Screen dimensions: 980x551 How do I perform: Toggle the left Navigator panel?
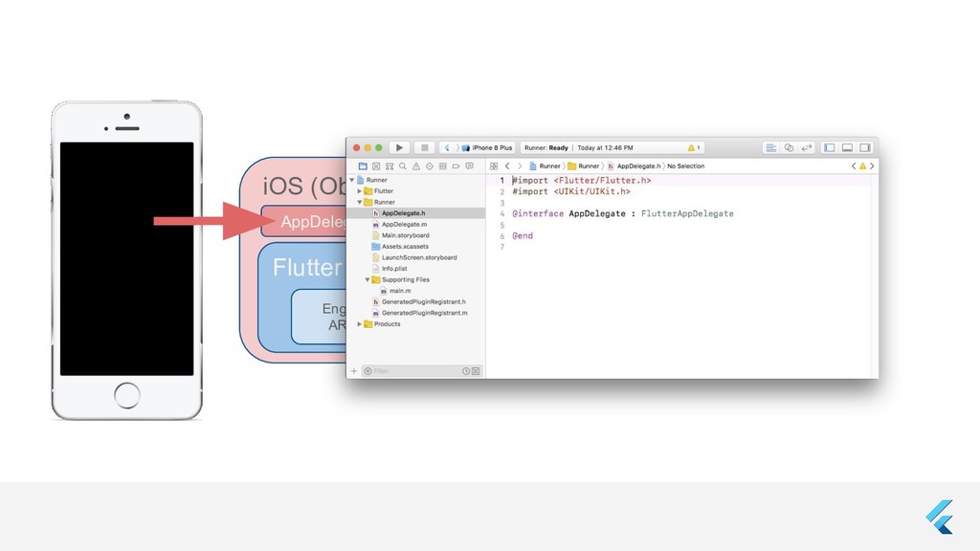[x=830, y=148]
